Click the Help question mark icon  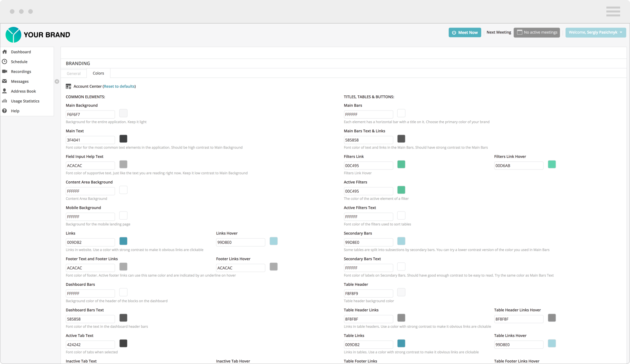tap(5, 111)
